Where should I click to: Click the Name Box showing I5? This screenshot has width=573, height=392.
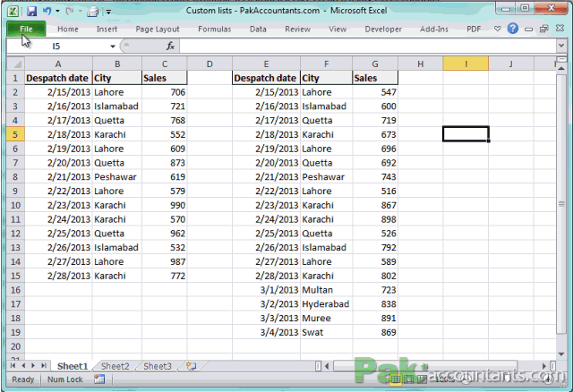tap(56, 47)
